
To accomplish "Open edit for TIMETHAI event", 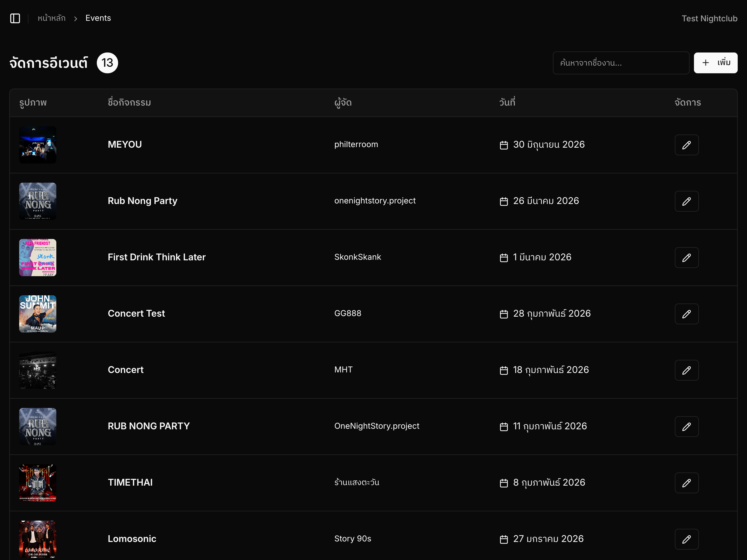I will pyautogui.click(x=687, y=483).
